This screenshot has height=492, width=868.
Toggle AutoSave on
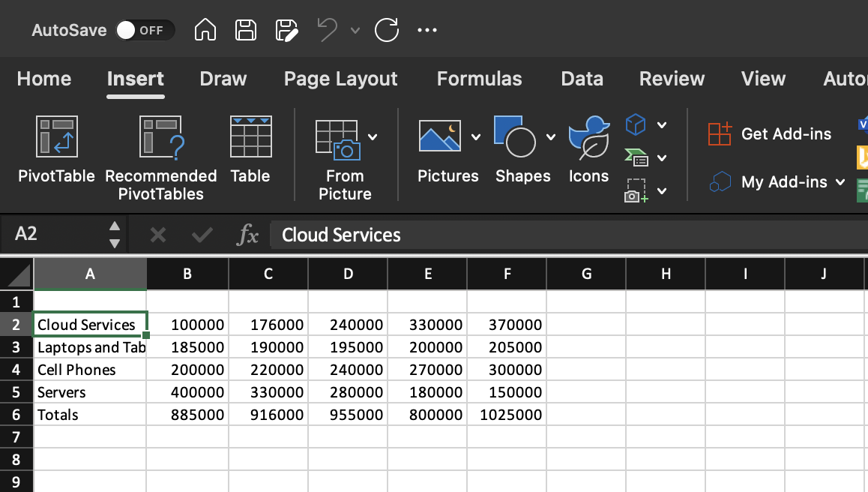coord(145,30)
